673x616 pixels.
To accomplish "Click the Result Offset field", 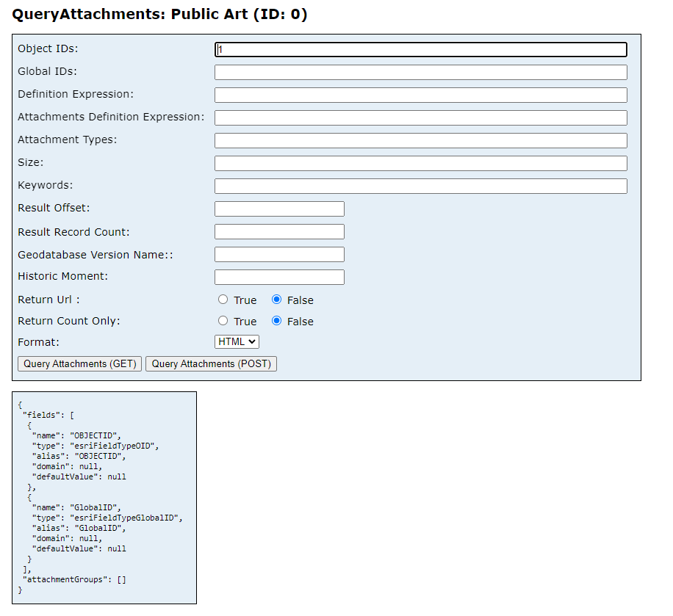I will tap(279, 209).
